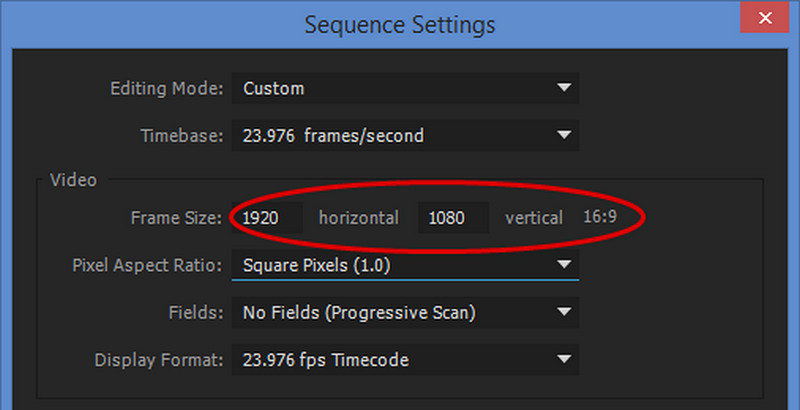
Task: Click the Fields dropdown arrow icon
Action: 564,312
